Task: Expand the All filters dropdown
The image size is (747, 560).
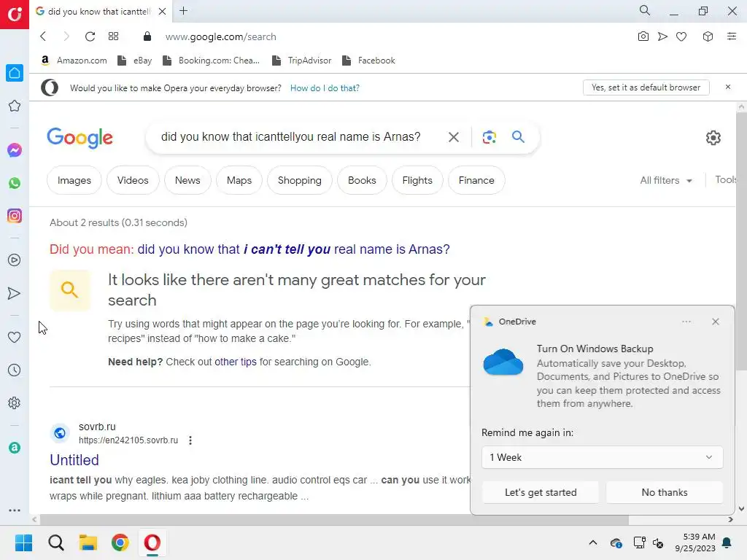Action: (x=665, y=181)
